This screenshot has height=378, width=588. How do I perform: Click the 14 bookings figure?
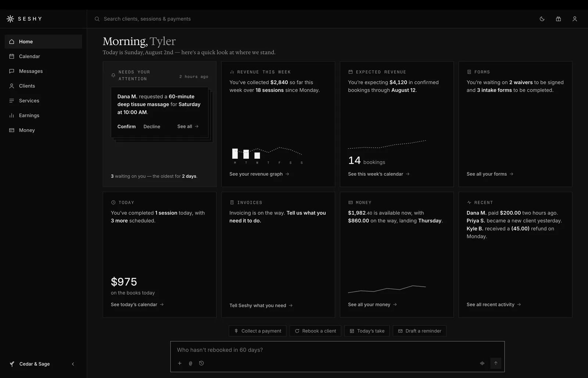[x=366, y=161]
